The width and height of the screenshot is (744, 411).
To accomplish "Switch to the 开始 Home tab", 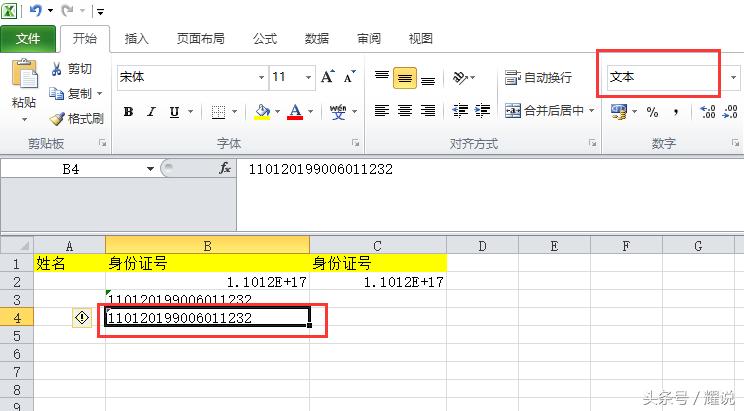I will (85, 38).
